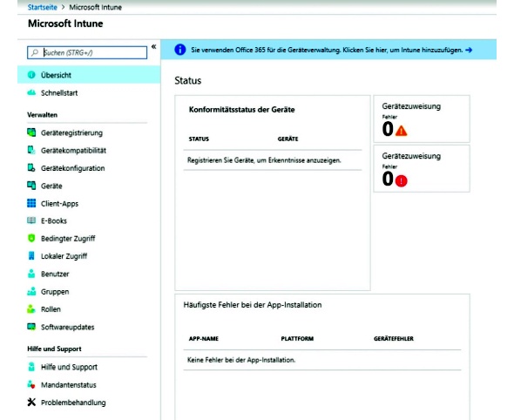Screen dimensions: 514x420
Task: Click the banner's blue arrow icon
Action: coord(469,50)
